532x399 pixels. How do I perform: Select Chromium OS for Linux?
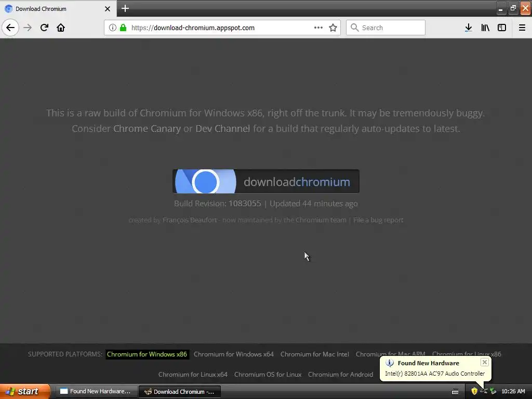[x=268, y=375]
